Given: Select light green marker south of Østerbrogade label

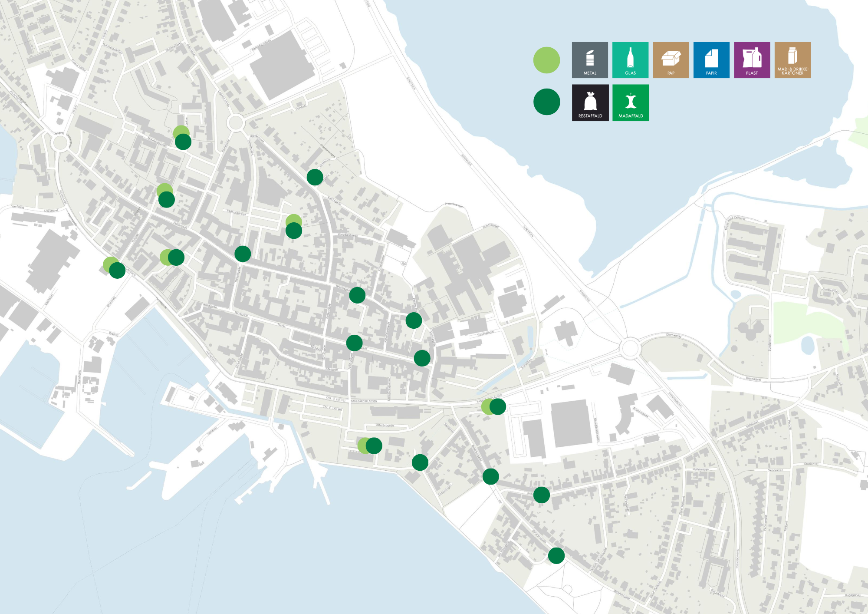Looking at the screenshot, I should [362, 446].
